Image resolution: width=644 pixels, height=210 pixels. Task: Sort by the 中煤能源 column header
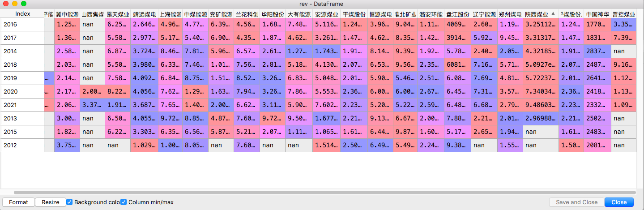(x=196, y=14)
